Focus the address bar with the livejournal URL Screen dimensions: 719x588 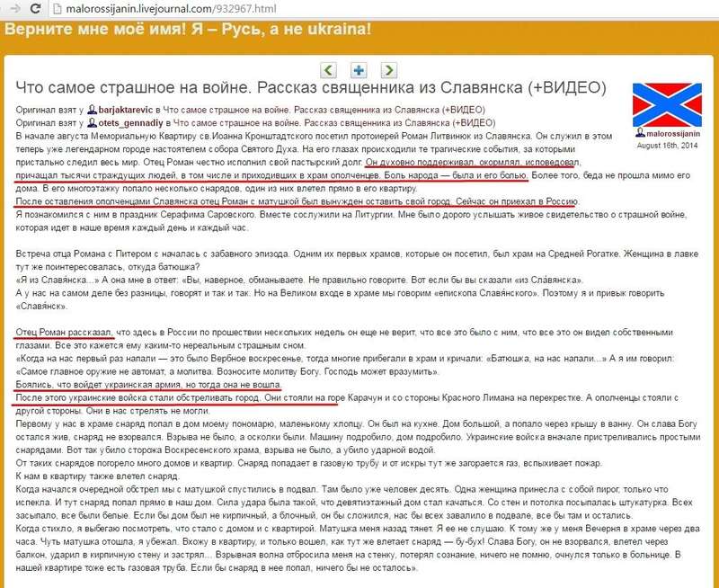pos(180,9)
